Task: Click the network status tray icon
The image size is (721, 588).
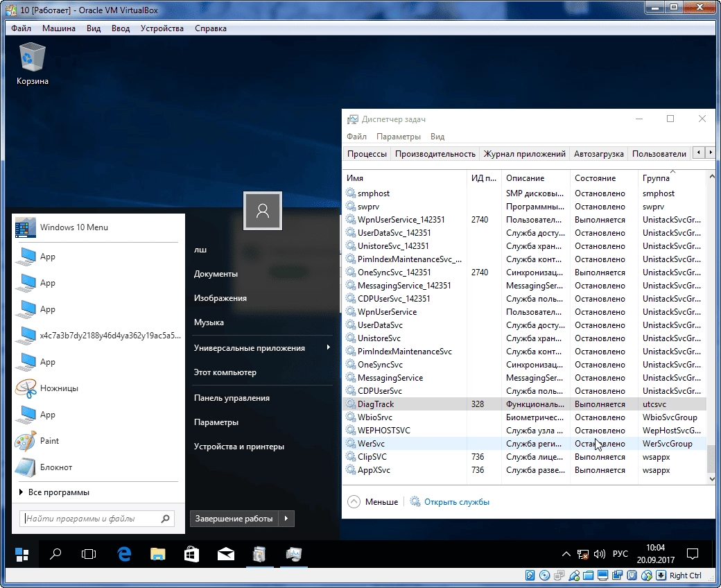Action: pos(582,555)
